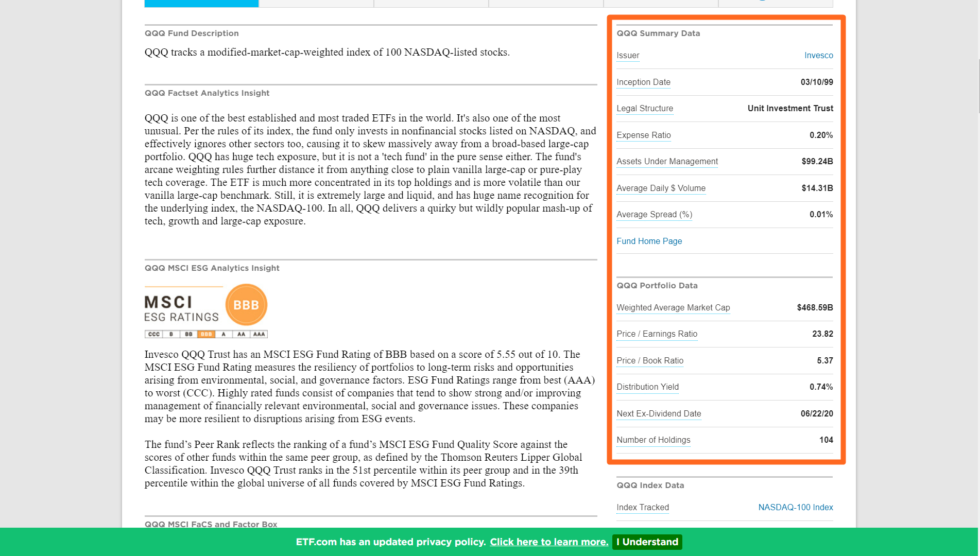Screen dimensions: 980x556
Task: Click the Assets Under Management label
Action: tap(667, 161)
